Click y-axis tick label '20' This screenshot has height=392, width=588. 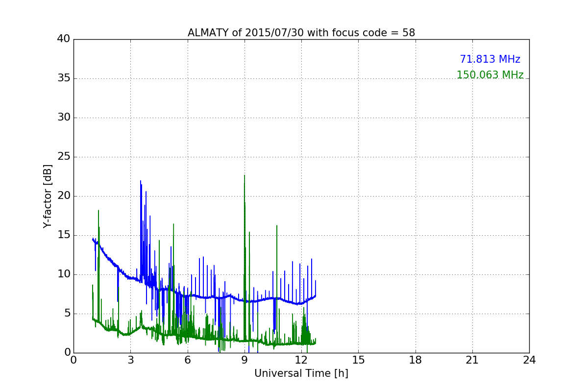pos(64,196)
